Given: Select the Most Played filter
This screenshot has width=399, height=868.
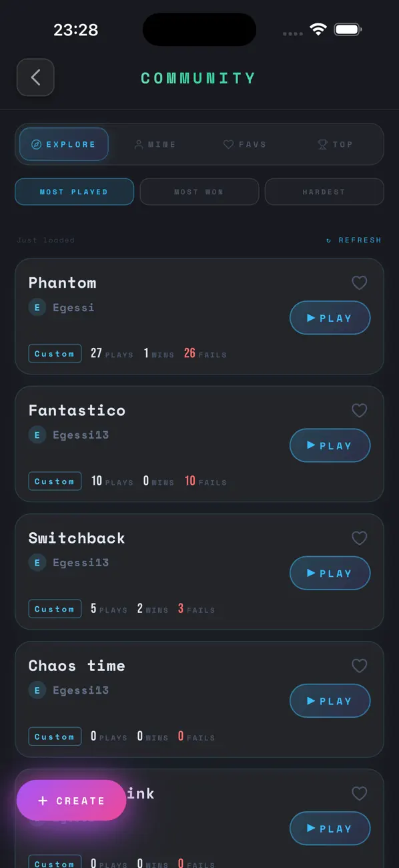Looking at the screenshot, I should tap(74, 192).
